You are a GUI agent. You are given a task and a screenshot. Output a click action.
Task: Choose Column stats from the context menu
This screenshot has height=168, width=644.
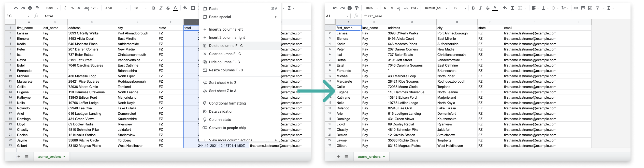pos(240,120)
